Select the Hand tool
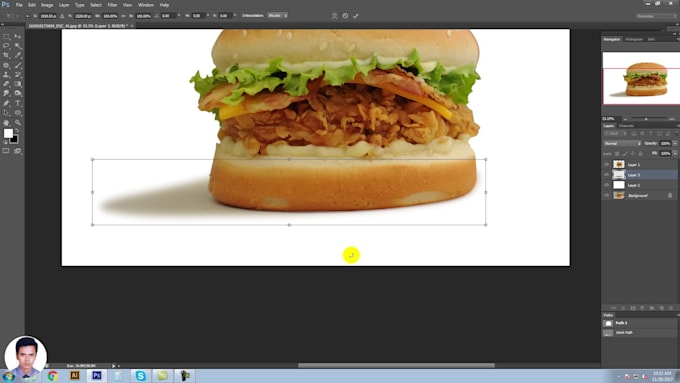Screen dimensions: 680x383 (6, 123)
